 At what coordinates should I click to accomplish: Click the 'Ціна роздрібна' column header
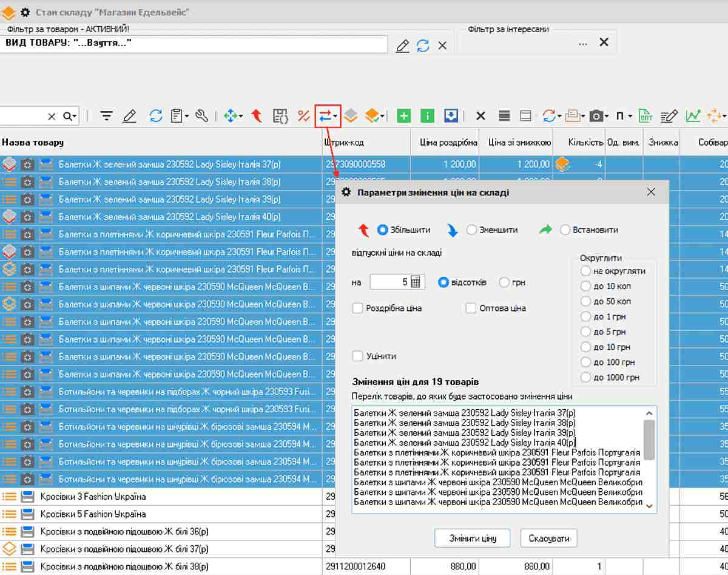[448, 143]
